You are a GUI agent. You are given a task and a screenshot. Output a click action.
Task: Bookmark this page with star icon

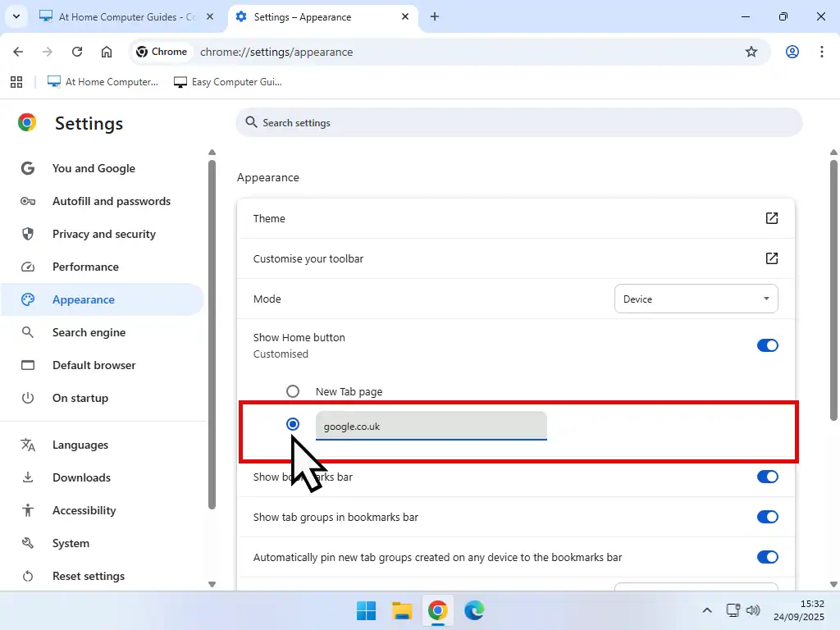tap(751, 52)
